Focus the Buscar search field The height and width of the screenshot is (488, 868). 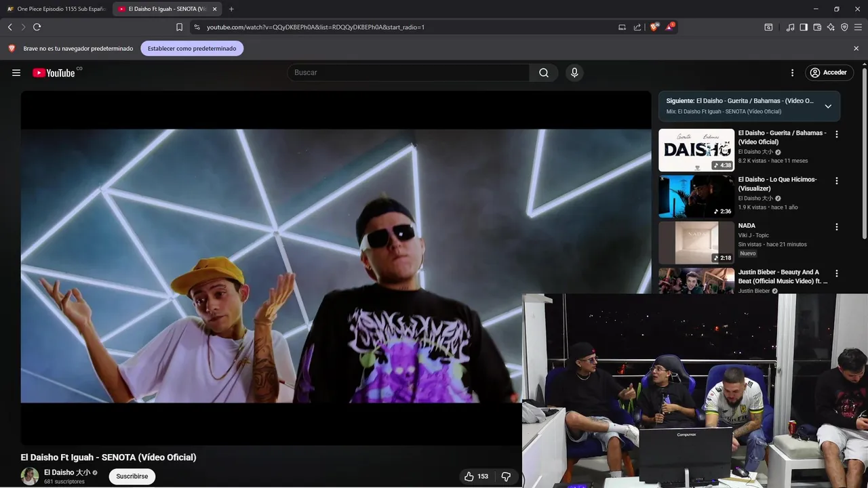409,73
